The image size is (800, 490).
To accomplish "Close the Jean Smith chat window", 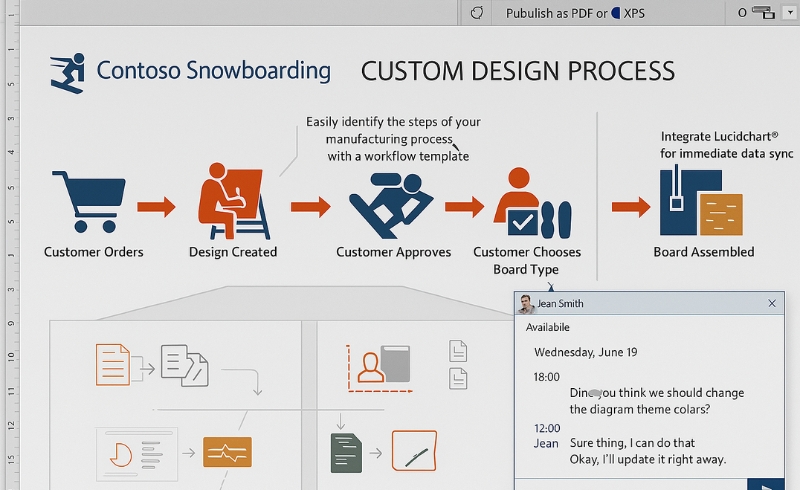I will 772,304.
